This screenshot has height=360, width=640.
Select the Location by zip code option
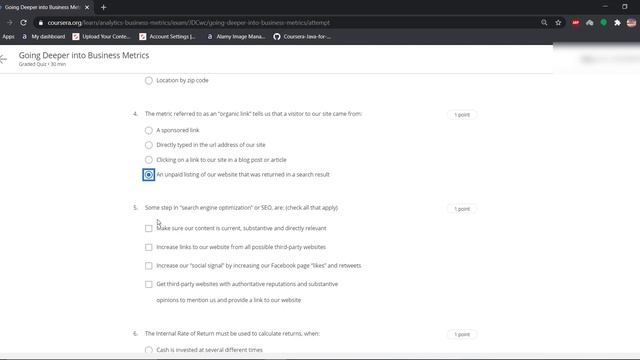click(149, 81)
